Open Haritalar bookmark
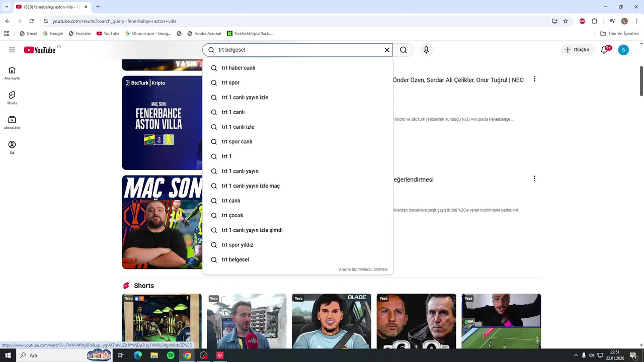This screenshot has width=644, height=362. 79,34
